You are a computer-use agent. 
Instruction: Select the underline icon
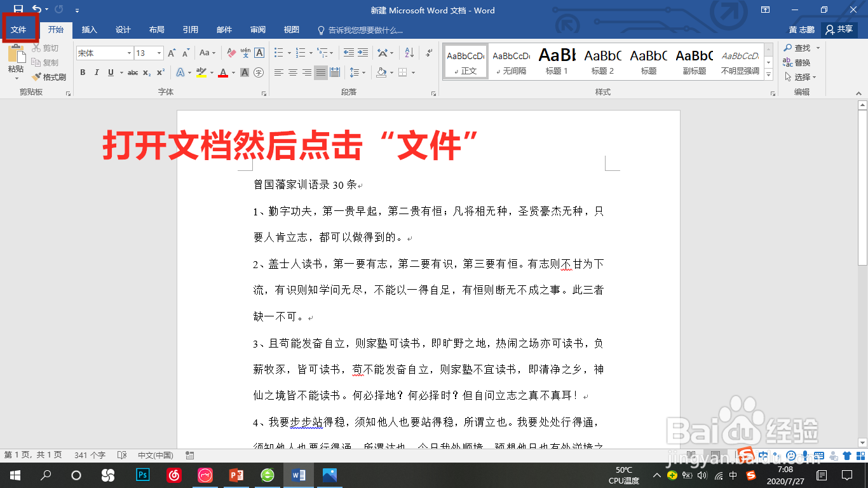click(109, 73)
